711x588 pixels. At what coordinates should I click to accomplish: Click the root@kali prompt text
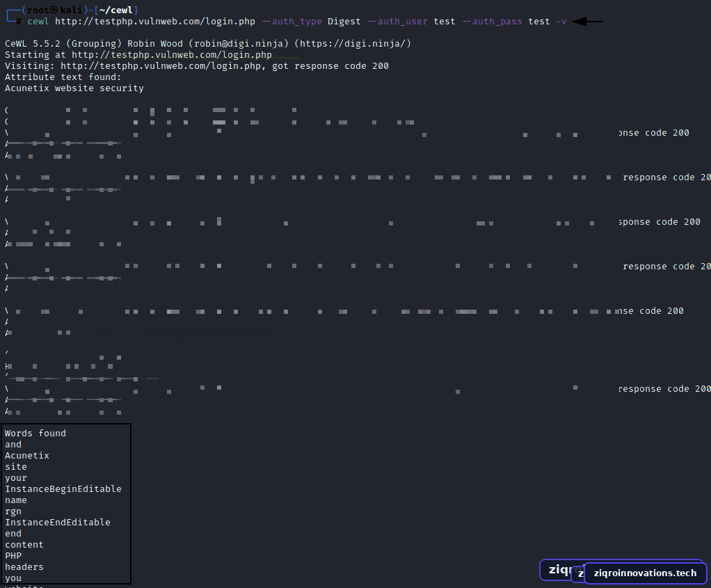pyautogui.click(x=54, y=10)
